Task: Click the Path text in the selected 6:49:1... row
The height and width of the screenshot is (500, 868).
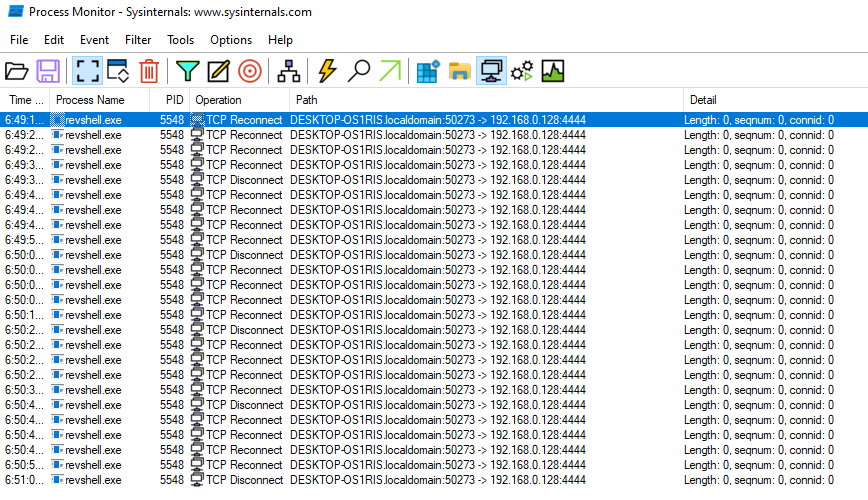Action: tap(438, 120)
